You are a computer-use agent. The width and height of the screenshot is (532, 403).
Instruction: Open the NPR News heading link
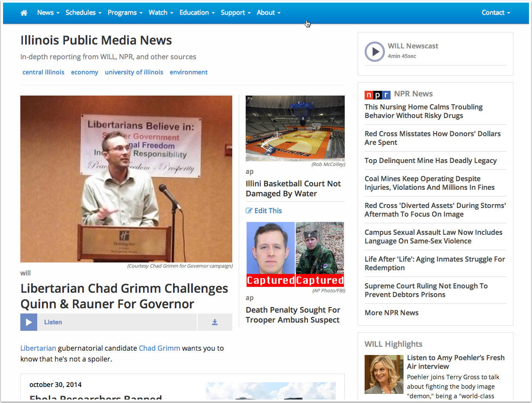[x=413, y=94]
